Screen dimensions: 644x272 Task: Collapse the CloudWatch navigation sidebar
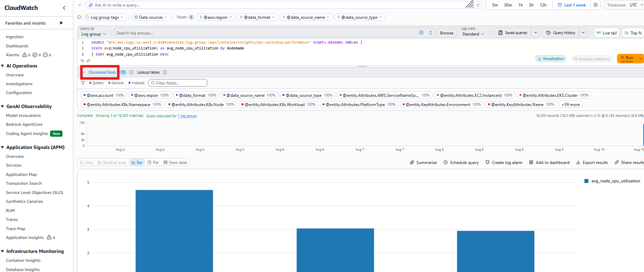pos(64,8)
